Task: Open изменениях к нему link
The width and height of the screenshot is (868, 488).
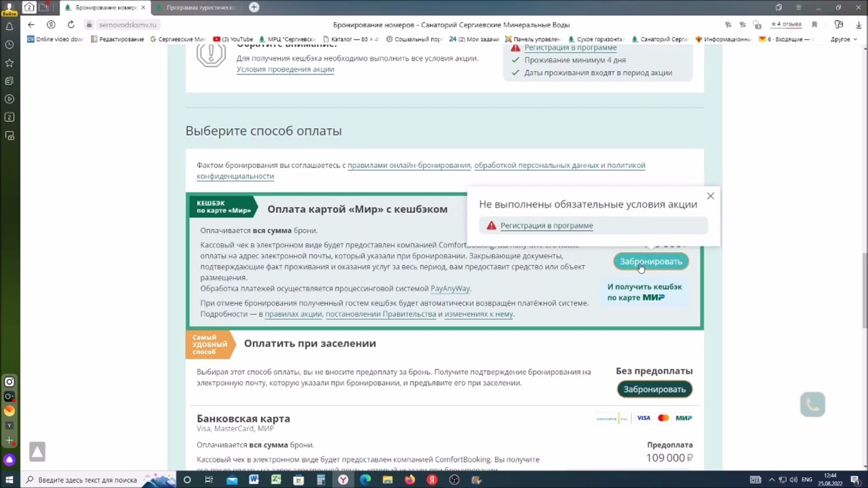Action: click(479, 314)
